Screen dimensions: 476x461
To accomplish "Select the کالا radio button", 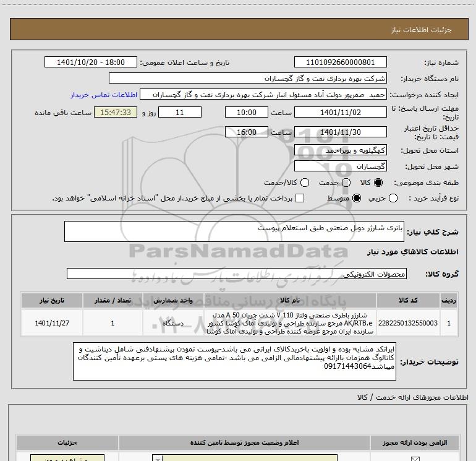I will pyautogui.click(x=378, y=183).
